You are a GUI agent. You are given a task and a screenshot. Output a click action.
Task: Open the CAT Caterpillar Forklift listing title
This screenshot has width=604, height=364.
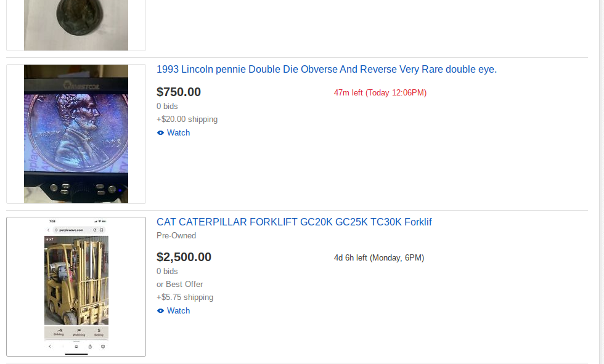tap(294, 222)
